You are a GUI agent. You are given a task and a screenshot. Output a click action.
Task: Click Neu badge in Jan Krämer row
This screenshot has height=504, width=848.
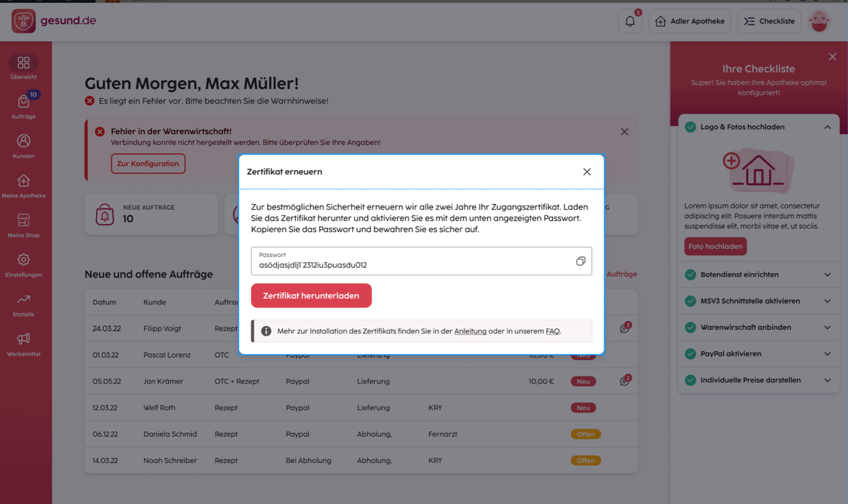[583, 381]
